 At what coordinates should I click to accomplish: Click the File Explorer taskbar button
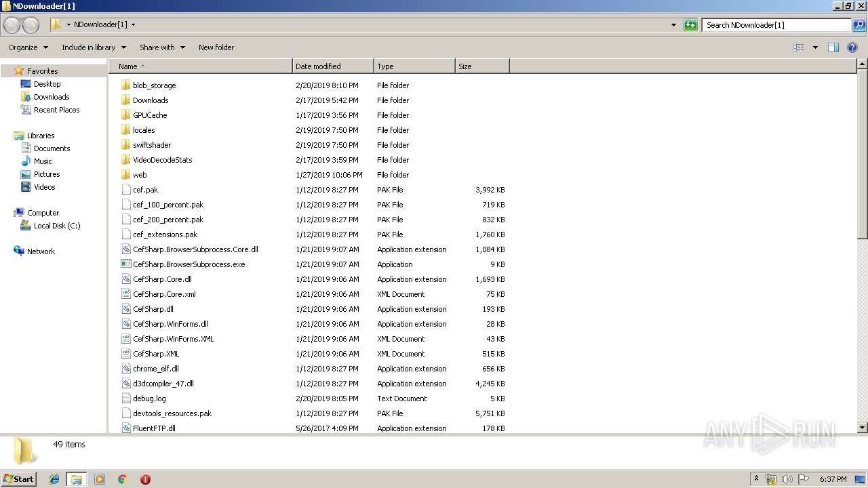[x=77, y=479]
